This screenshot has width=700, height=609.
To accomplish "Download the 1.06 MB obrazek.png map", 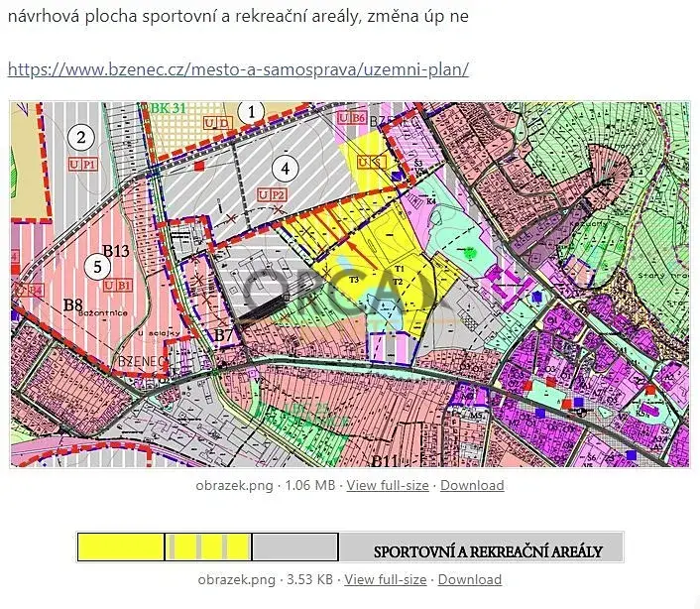I will (472, 485).
